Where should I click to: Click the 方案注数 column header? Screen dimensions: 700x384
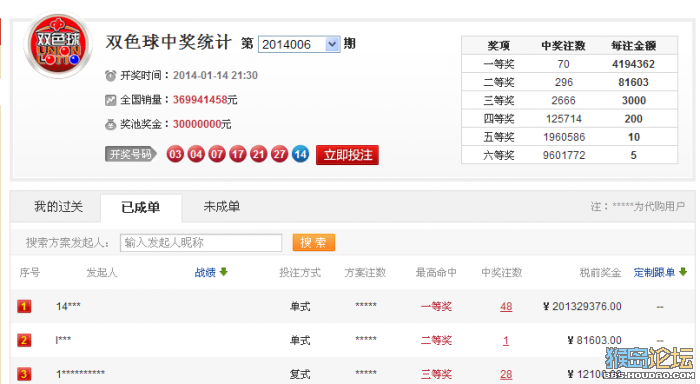tap(365, 272)
